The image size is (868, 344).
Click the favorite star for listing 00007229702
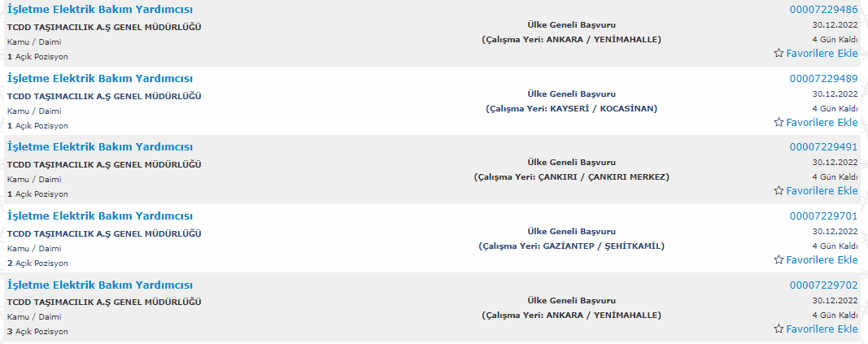click(779, 329)
